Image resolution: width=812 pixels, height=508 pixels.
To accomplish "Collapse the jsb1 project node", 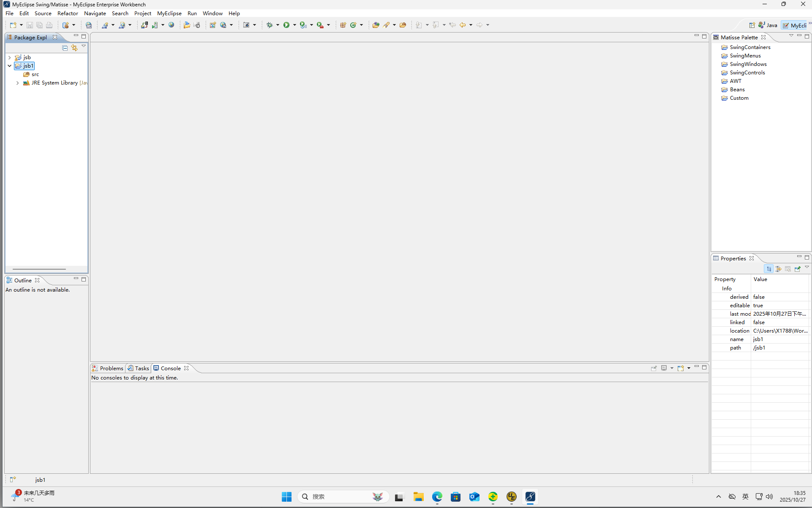I will [x=9, y=66].
